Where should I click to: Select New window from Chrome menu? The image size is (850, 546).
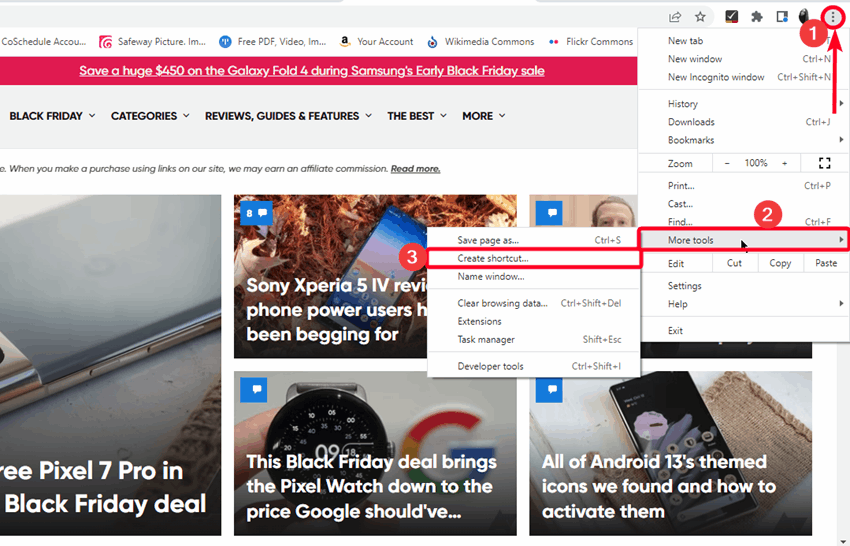click(743, 59)
